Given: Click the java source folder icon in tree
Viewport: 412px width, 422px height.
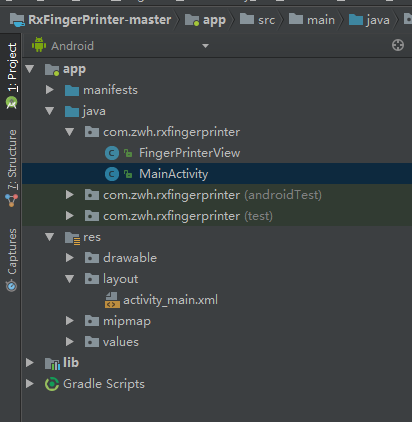Looking at the screenshot, I should click(x=72, y=111).
